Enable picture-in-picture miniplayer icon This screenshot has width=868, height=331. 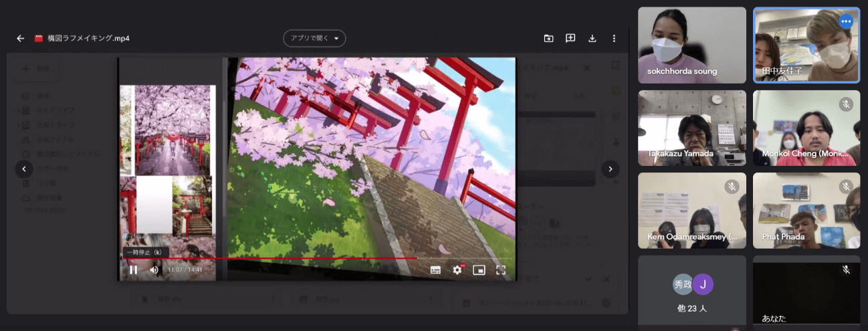[x=479, y=269]
